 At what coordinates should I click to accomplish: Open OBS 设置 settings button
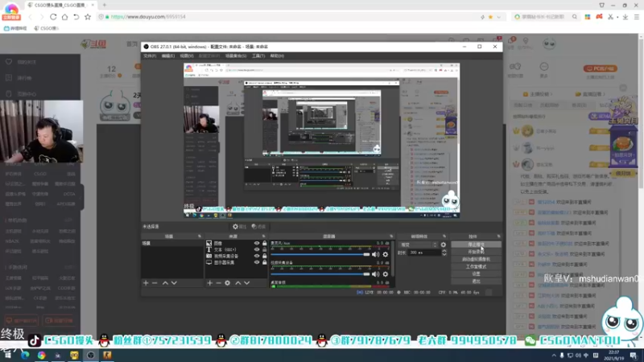(x=476, y=274)
